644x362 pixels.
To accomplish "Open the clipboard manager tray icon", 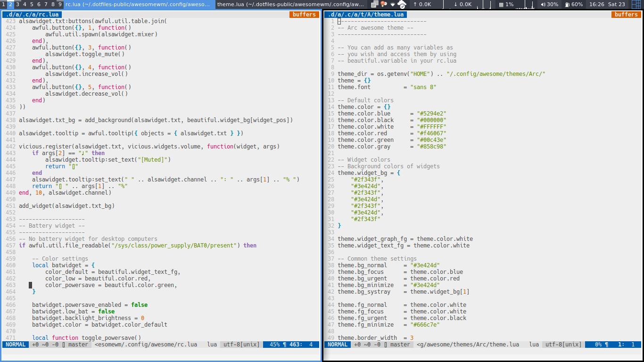I will 374,4.
